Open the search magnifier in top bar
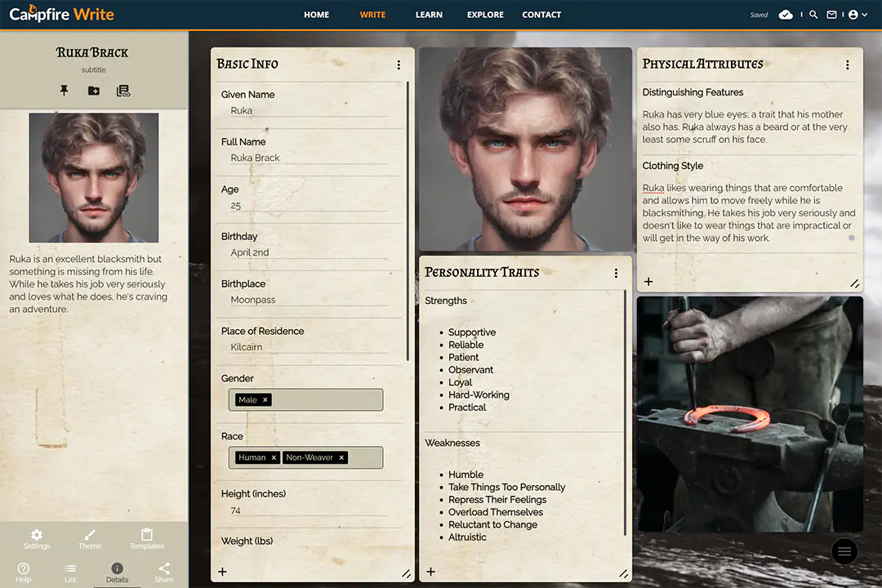The height and width of the screenshot is (588, 882). pos(813,15)
